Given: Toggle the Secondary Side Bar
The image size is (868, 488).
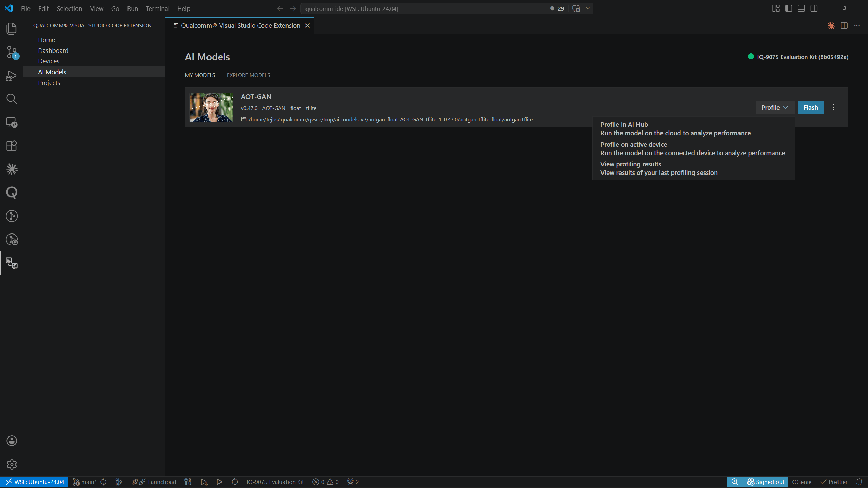Looking at the screenshot, I should pos(814,8).
